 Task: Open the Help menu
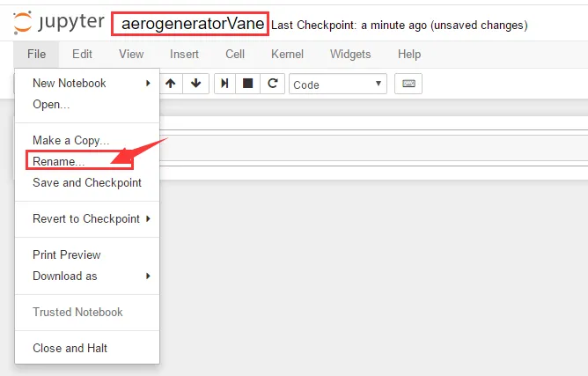[409, 54]
